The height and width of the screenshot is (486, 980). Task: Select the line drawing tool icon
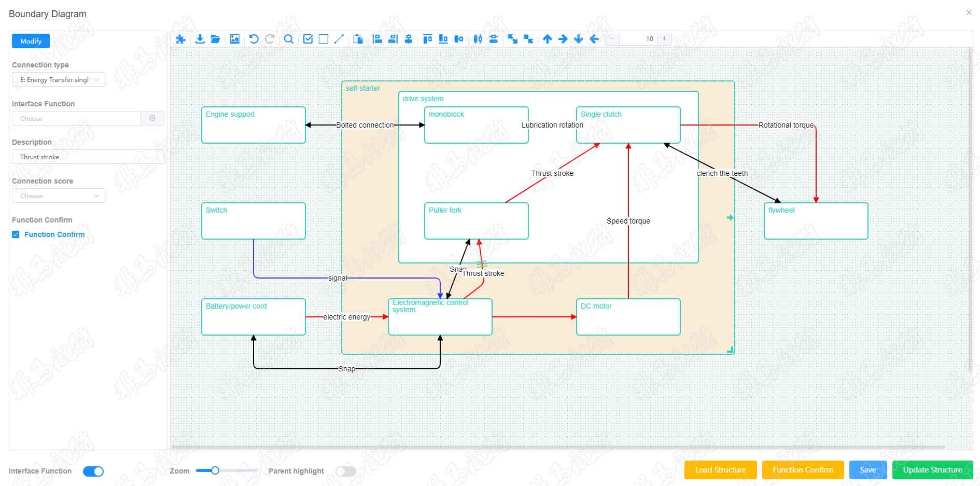339,39
